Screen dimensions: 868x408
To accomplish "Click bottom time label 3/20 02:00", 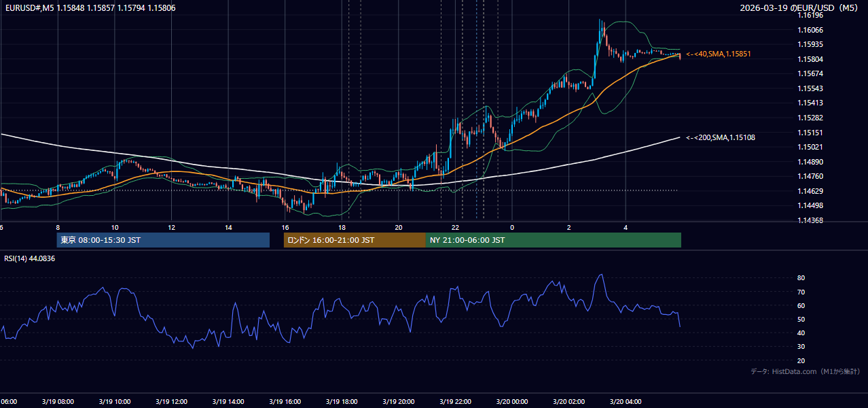I will coord(569,402).
